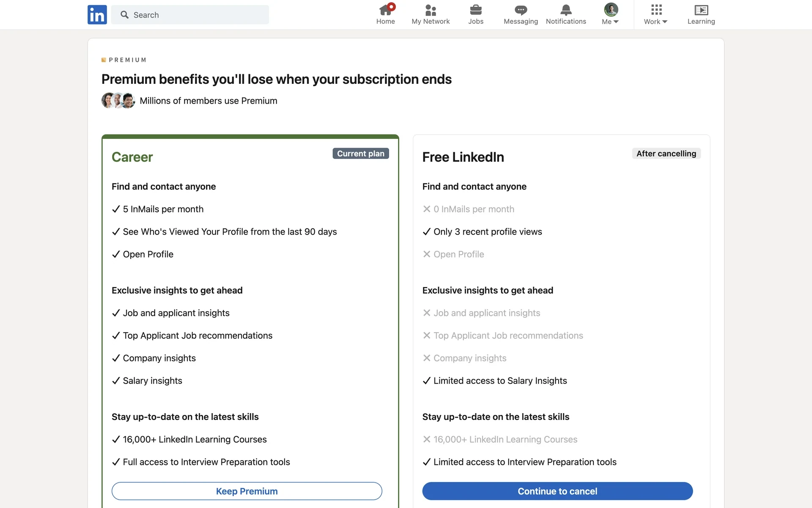Click the After cancelling badge

666,154
